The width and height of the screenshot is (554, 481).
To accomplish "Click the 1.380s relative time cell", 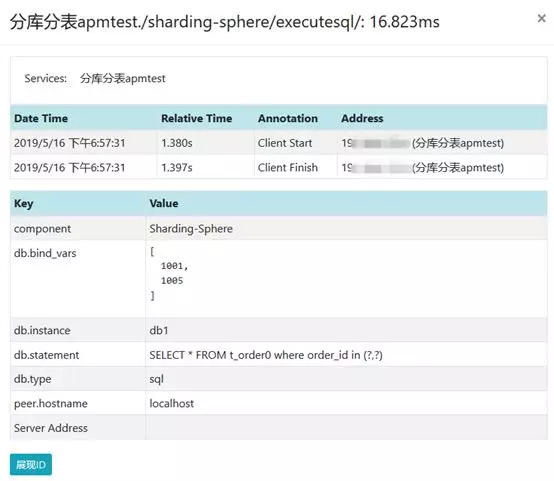I will pos(177,143).
